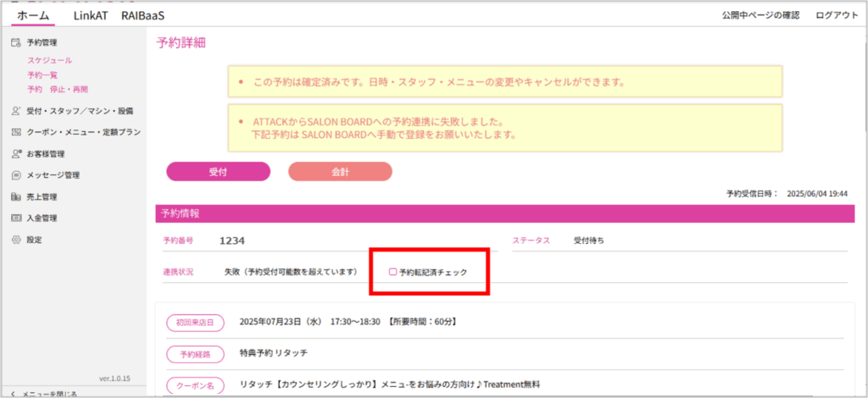
Task: Check the 予約転記済チェック checkbox
Action: (392, 273)
